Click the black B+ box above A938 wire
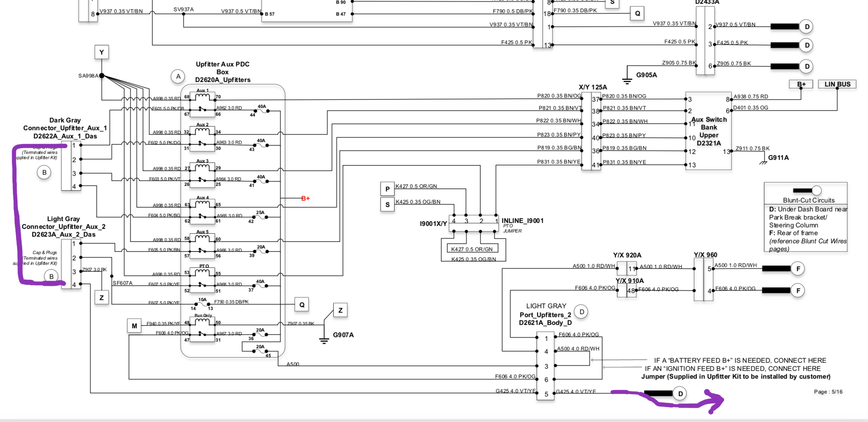Viewport: 868px width, 422px height. [801, 84]
